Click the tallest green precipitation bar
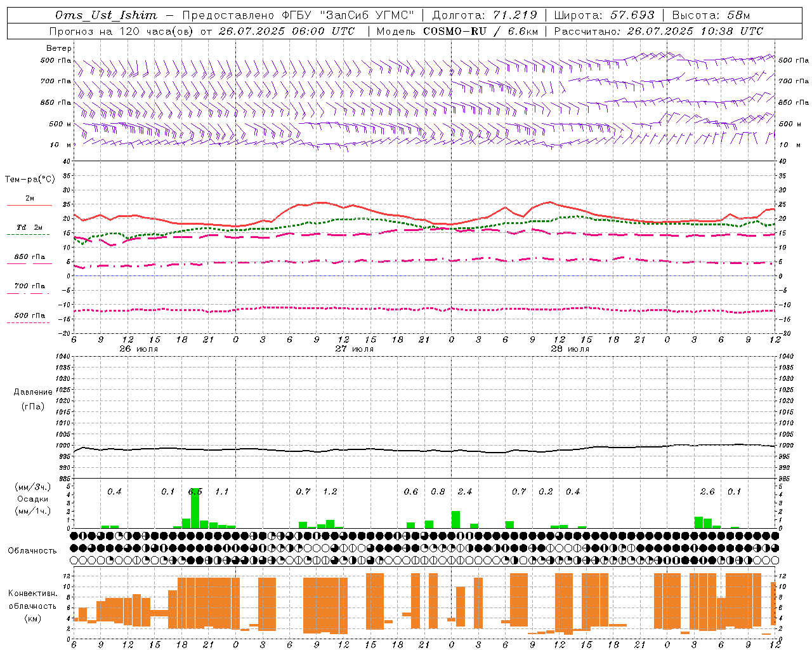The image size is (812, 650). pyautogui.click(x=195, y=508)
